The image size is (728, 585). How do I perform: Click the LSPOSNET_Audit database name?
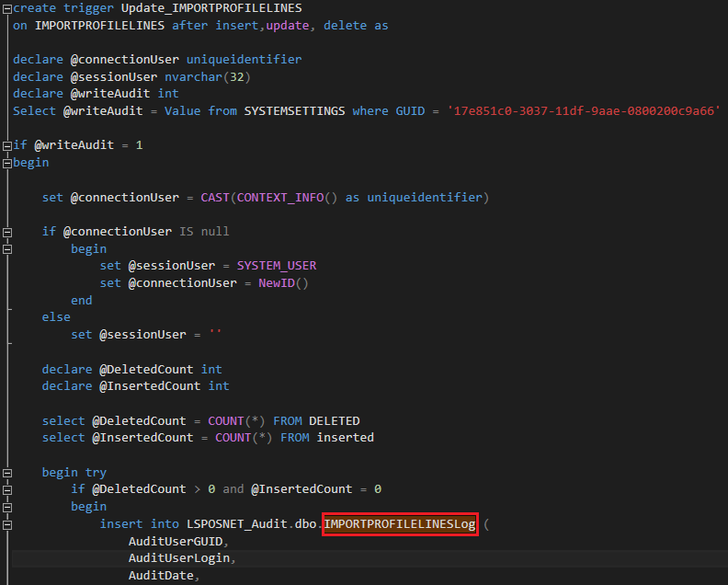(x=237, y=524)
